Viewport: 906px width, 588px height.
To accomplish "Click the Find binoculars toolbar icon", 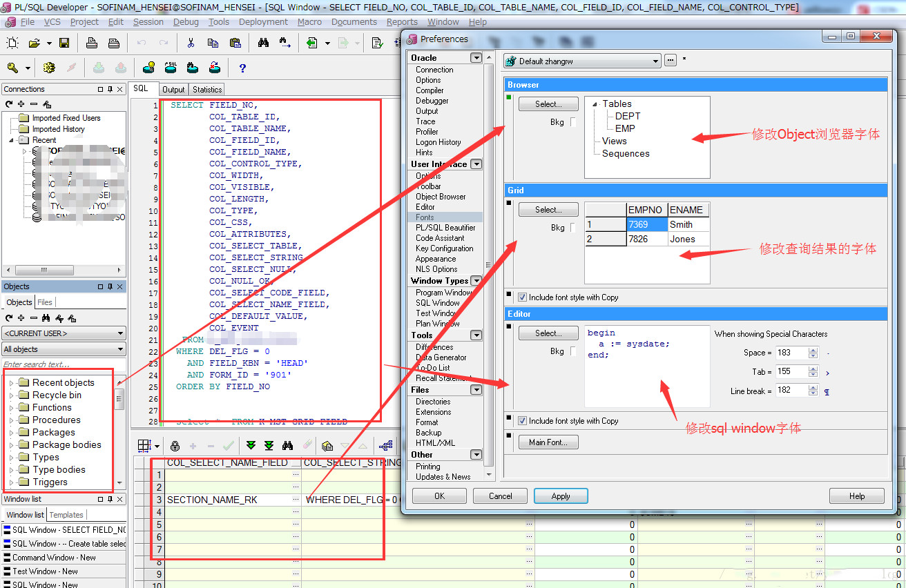I will [x=263, y=43].
